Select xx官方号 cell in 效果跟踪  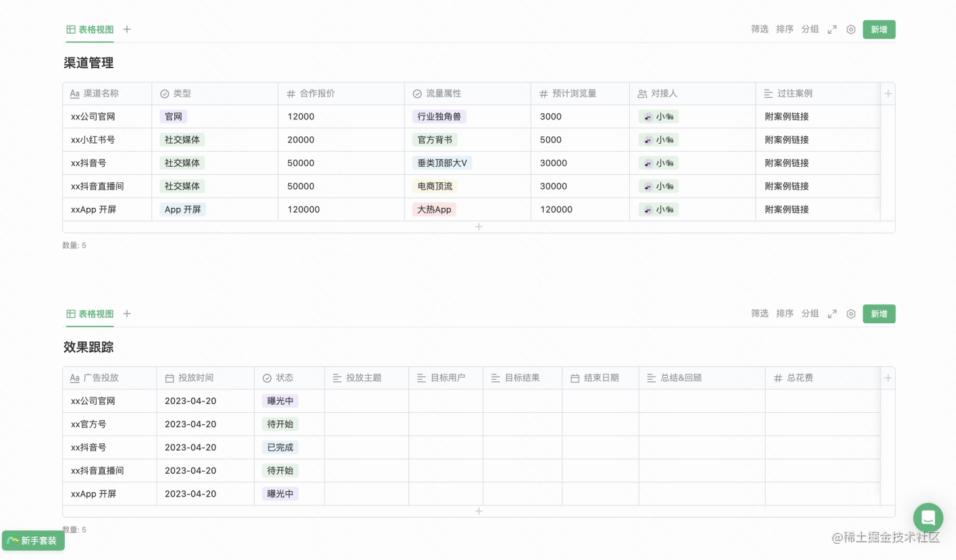(x=109, y=424)
